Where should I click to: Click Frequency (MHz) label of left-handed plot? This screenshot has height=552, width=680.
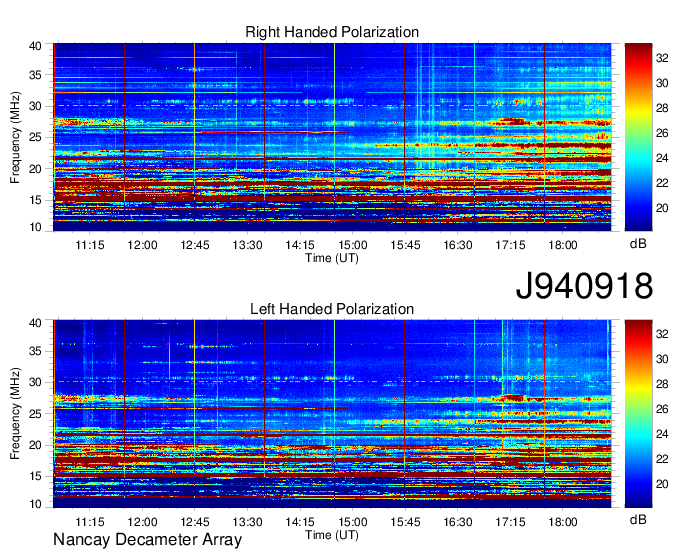15,414
